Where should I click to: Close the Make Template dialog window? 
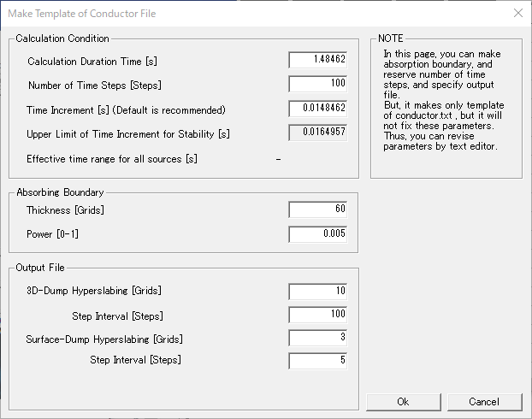click(518, 13)
